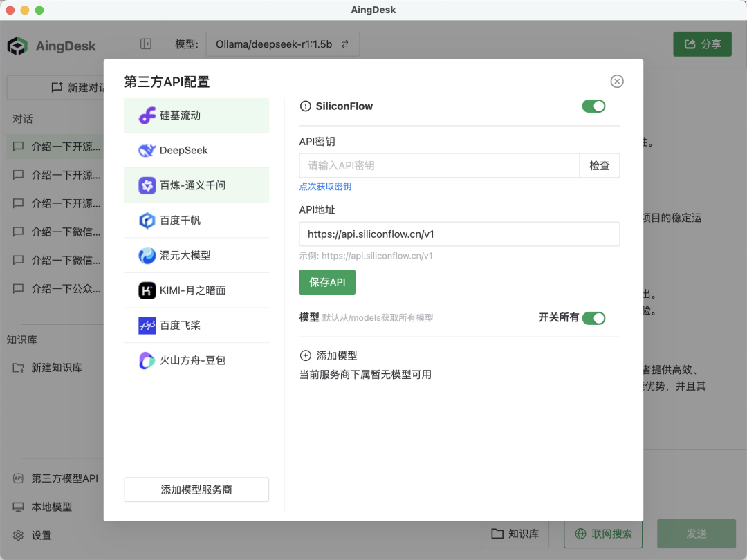Select the 百度千帆 provider entry
Image resolution: width=747 pixels, height=560 pixels.
pos(196,221)
